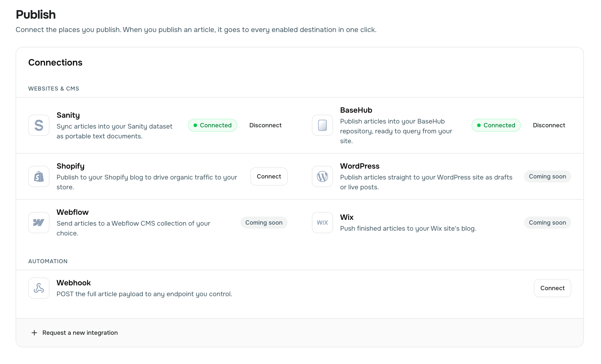The width and height of the screenshot is (601, 364).
Task: Click Wix Coming soon badge
Action: click(548, 223)
